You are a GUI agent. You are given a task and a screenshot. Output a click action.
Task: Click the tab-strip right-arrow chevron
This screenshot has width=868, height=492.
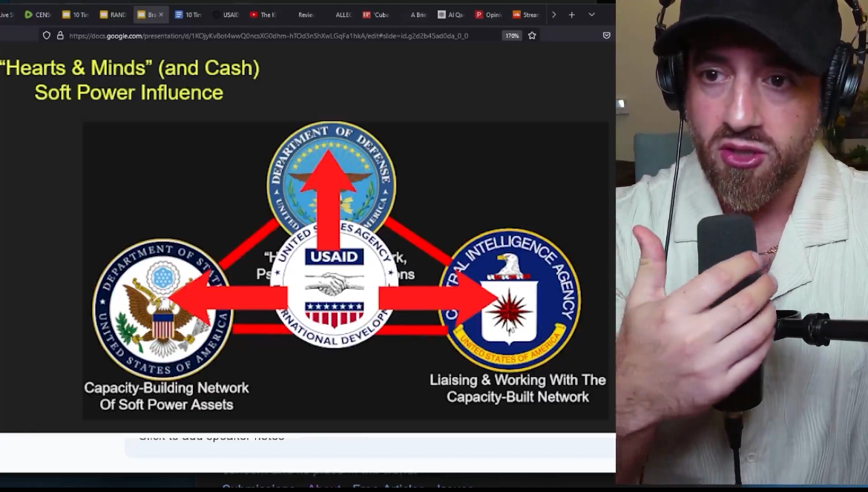[x=553, y=15]
